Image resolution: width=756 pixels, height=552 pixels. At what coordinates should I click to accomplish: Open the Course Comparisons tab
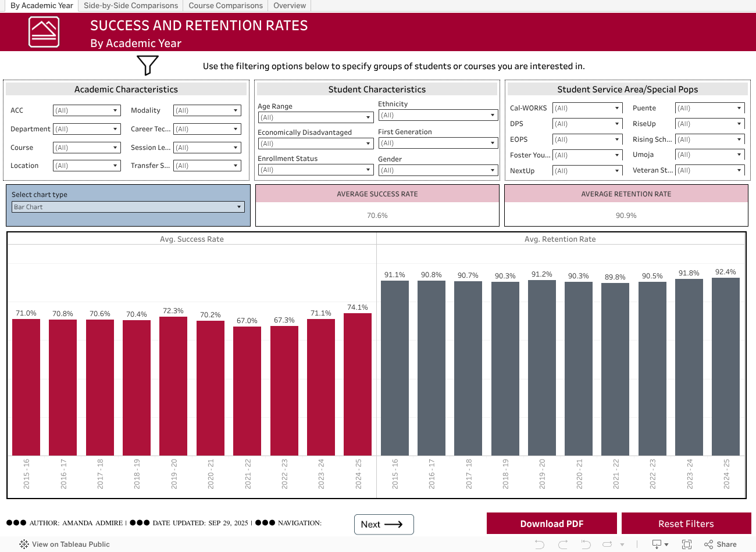click(225, 6)
